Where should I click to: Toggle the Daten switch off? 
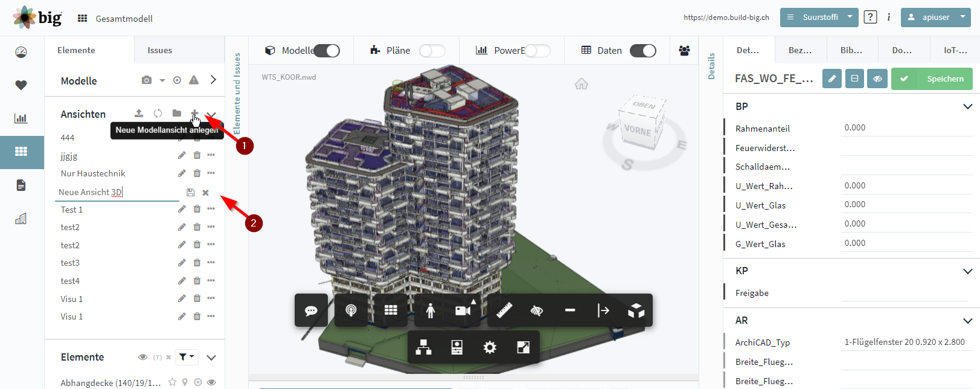pyautogui.click(x=643, y=51)
